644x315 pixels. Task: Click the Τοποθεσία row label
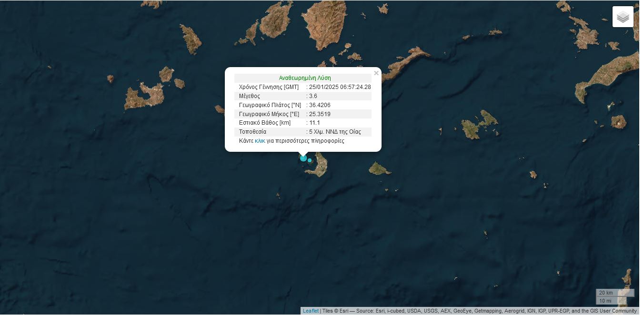pos(252,132)
